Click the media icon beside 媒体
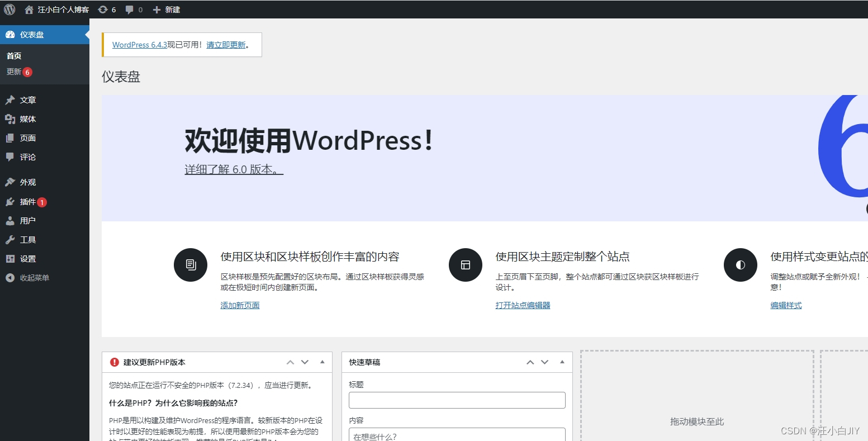 (x=10, y=119)
